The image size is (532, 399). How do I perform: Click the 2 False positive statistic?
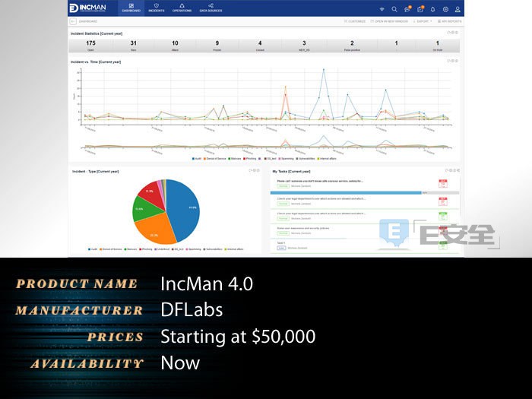pyautogui.click(x=352, y=46)
